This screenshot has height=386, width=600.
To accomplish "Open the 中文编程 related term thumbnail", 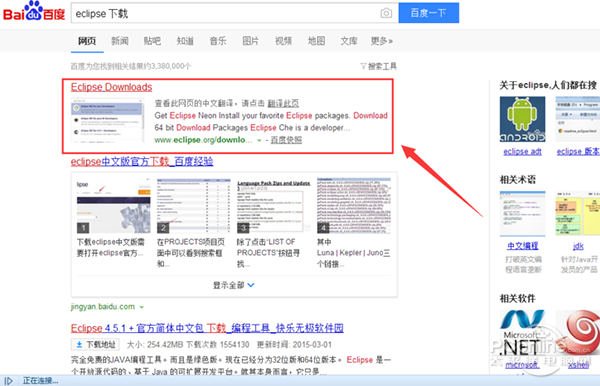I will [522, 214].
